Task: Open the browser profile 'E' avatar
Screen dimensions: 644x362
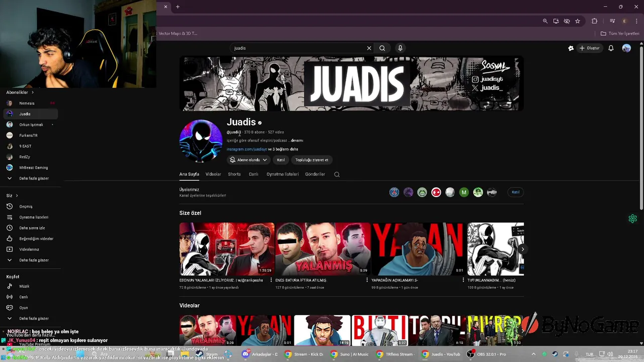Action: (624, 21)
